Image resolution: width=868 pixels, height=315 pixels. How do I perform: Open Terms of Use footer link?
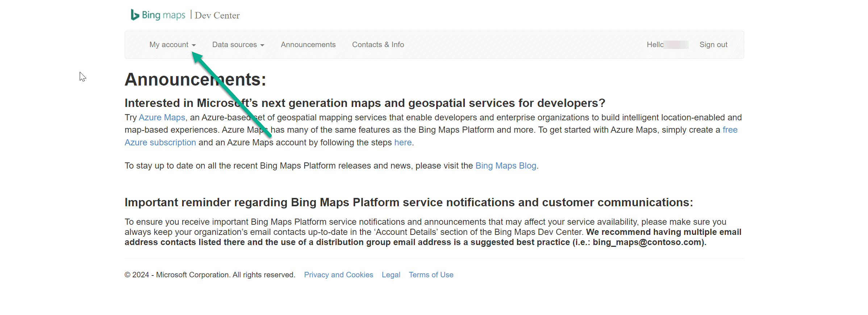click(431, 275)
